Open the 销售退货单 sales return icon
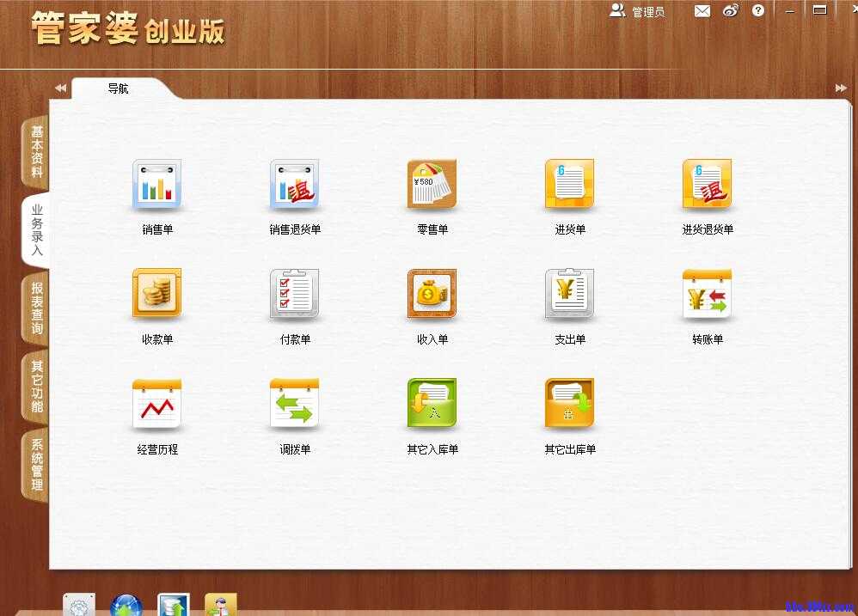Image resolution: width=858 pixels, height=616 pixels. click(294, 185)
